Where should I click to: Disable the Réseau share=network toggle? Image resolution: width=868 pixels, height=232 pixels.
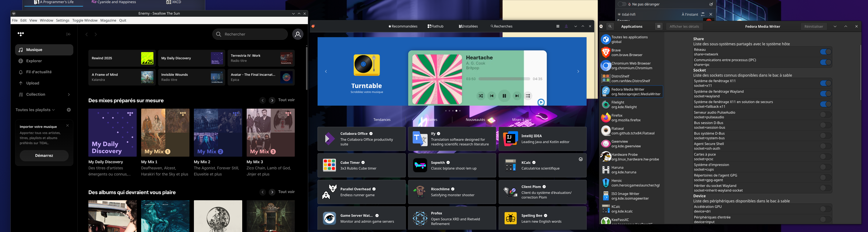[825, 52]
